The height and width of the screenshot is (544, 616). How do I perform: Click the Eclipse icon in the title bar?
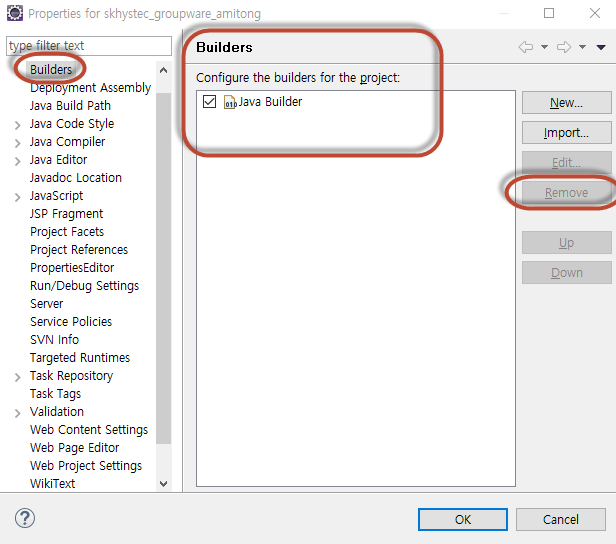15,13
